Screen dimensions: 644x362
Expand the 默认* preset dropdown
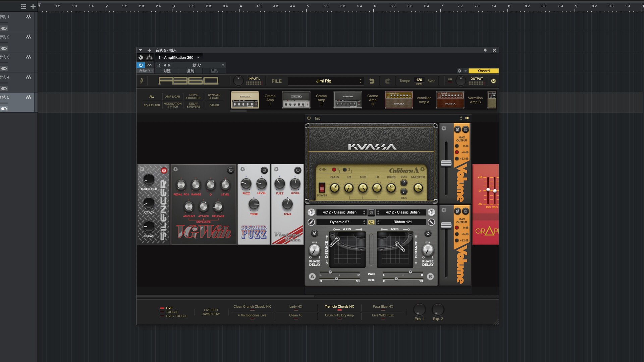point(223,65)
